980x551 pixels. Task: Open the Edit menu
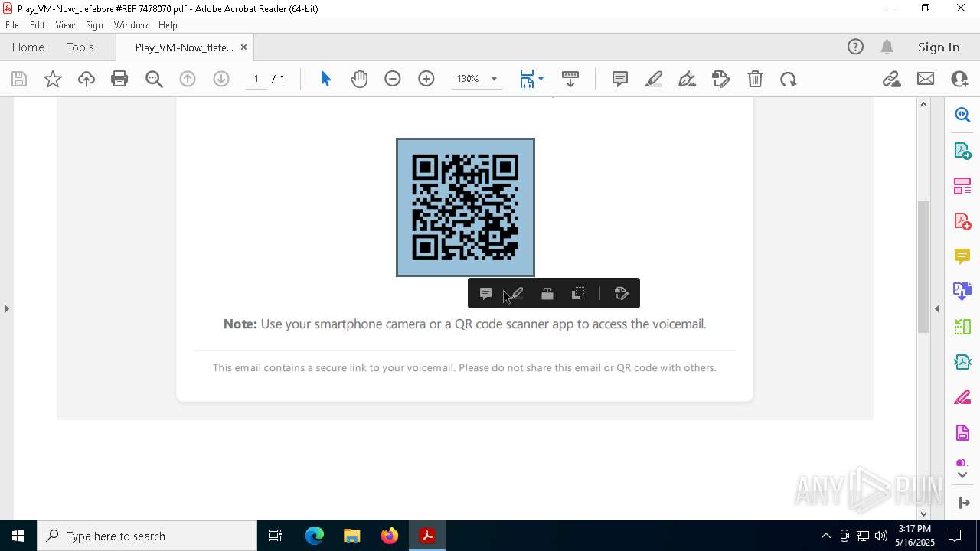coord(38,25)
